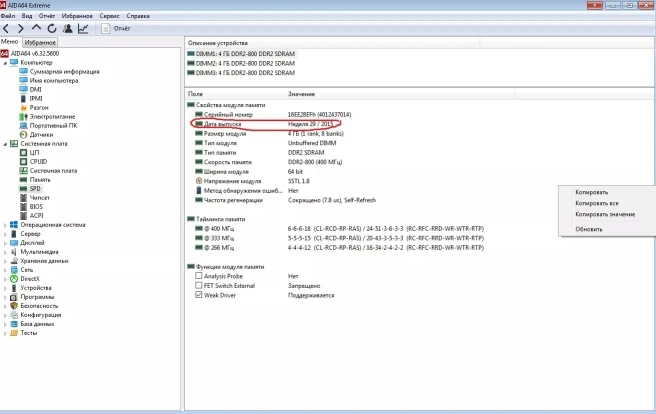Select the Скорость памяти row

point(269,162)
